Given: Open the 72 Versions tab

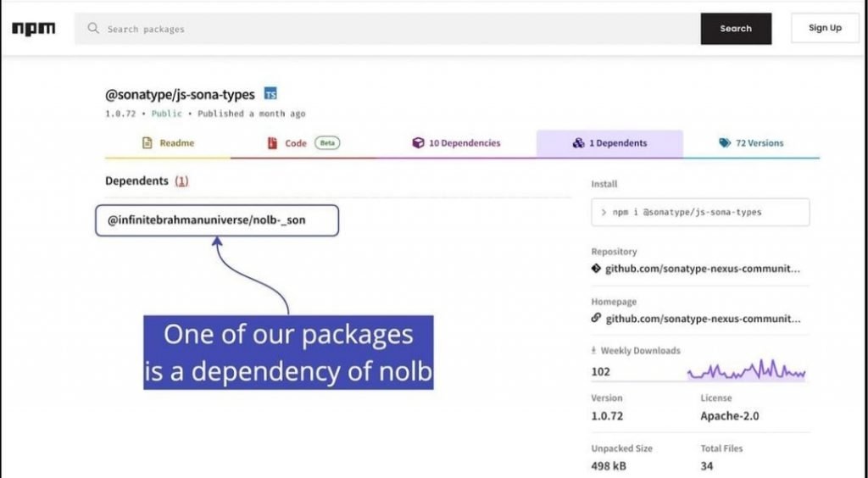Looking at the screenshot, I should (751, 143).
